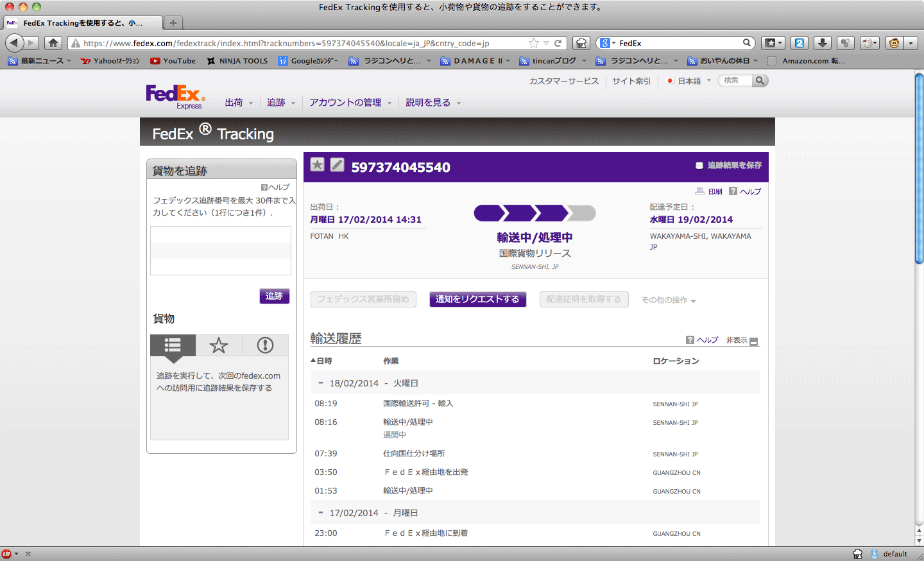
Task: Open the その他の操作 dropdown
Action: [669, 300]
